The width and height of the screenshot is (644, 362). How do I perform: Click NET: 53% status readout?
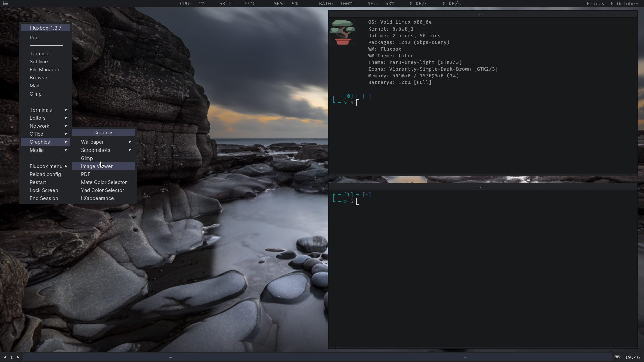[381, 4]
